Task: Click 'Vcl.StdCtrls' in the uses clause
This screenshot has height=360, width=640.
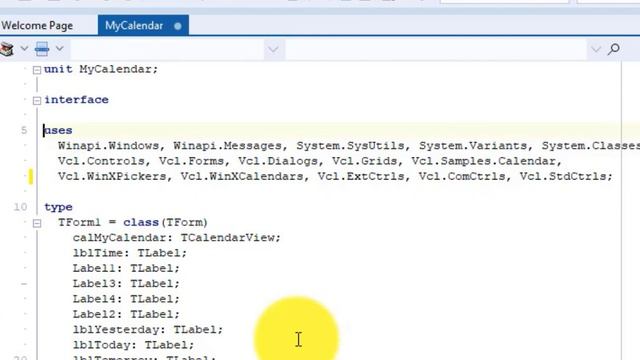Action: pyautogui.click(x=563, y=176)
